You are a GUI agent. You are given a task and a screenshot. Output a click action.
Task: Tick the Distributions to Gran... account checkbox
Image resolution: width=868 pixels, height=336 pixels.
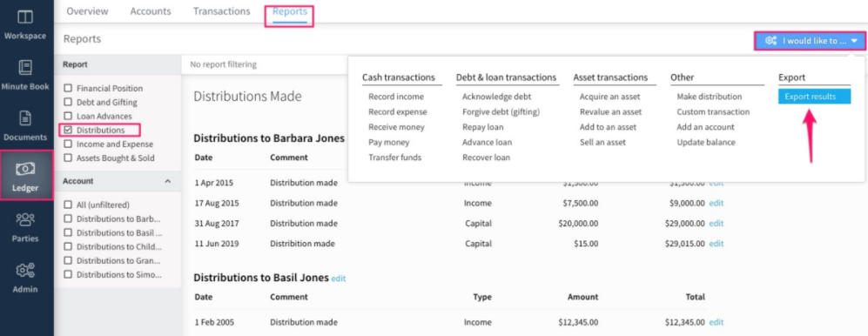(x=68, y=260)
